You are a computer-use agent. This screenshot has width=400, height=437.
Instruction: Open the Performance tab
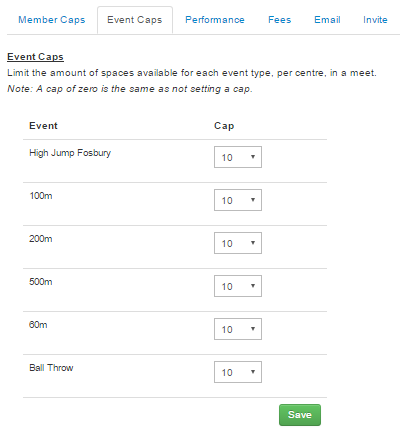coord(215,20)
